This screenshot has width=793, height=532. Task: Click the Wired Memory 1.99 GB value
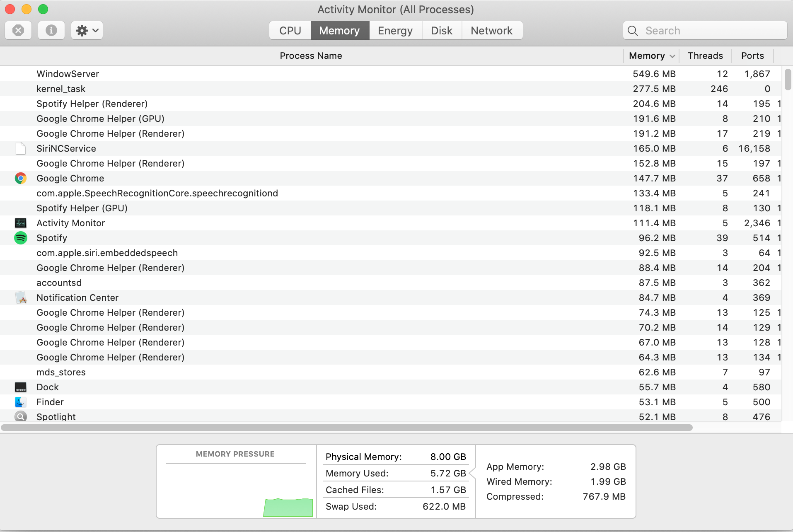(x=608, y=481)
